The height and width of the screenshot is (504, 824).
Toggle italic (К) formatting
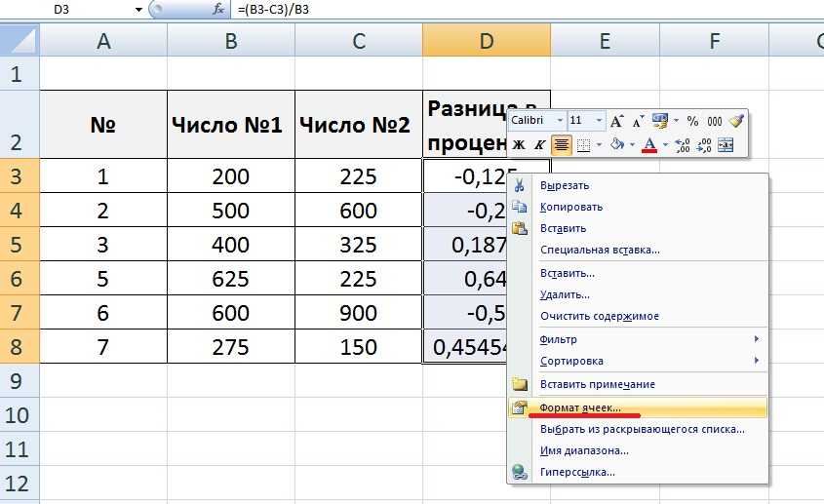[x=539, y=145]
